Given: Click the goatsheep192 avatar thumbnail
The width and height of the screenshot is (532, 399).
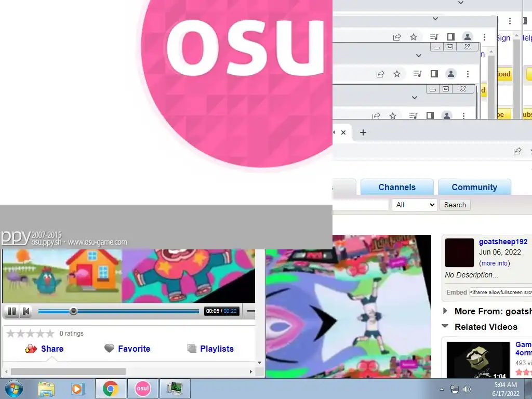Looking at the screenshot, I should pyautogui.click(x=459, y=253).
